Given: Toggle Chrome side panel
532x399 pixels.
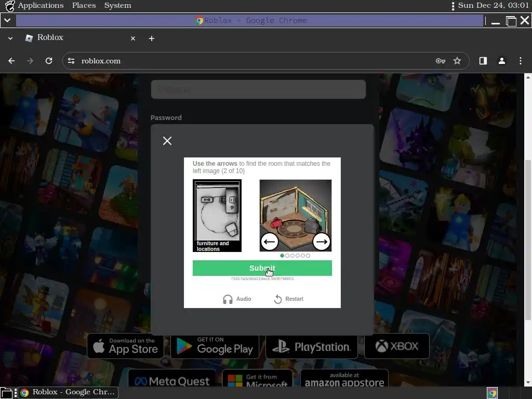Looking at the screenshot, I should tap(483, 61).
